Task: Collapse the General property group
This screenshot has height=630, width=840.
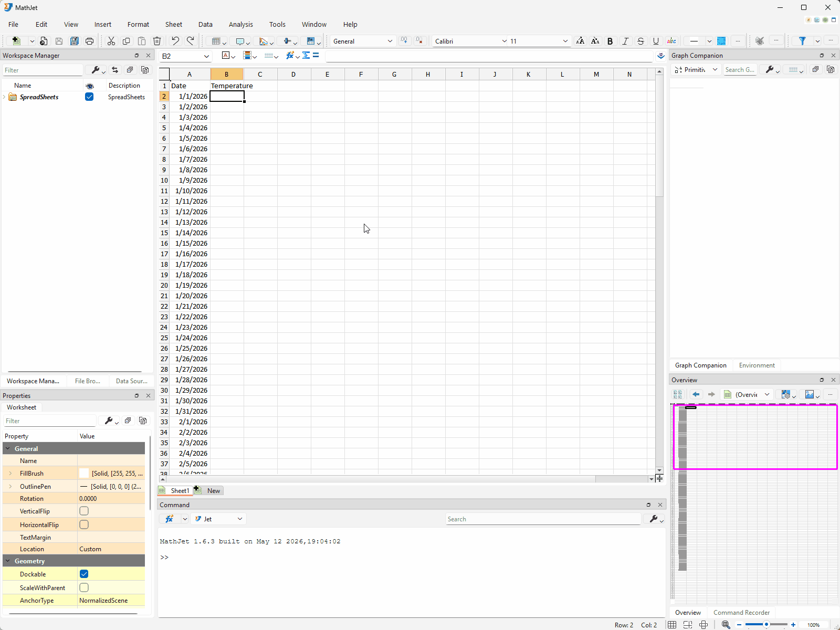Action: [8, 448]
